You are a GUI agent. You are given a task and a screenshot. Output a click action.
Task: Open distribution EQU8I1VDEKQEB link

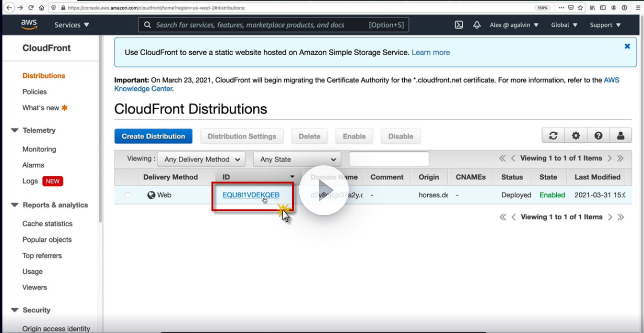point(251,195)
